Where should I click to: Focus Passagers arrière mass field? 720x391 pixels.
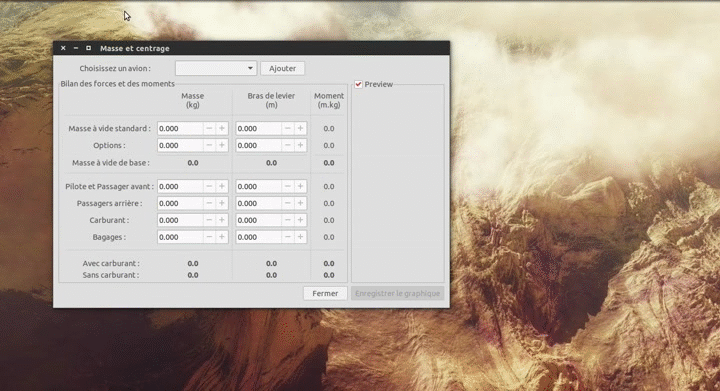coord(180,203)
